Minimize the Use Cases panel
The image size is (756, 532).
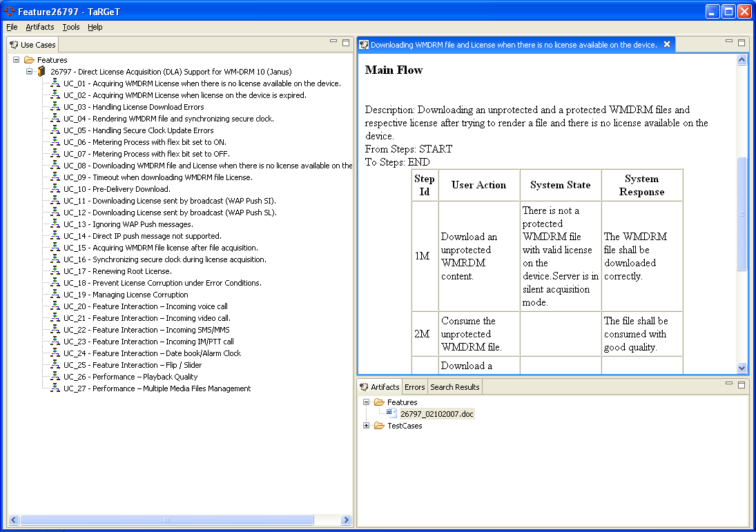pyautogui.click(x=333, y=41)
